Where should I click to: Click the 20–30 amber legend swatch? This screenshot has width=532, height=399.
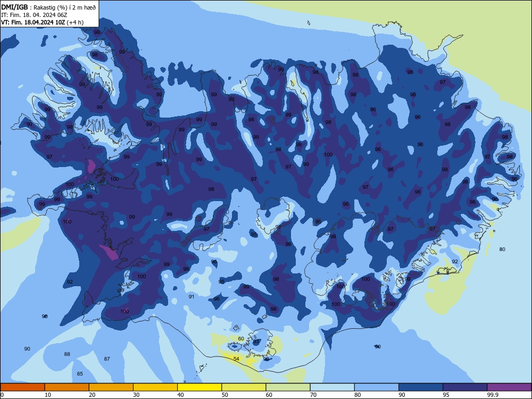(111, 387)
